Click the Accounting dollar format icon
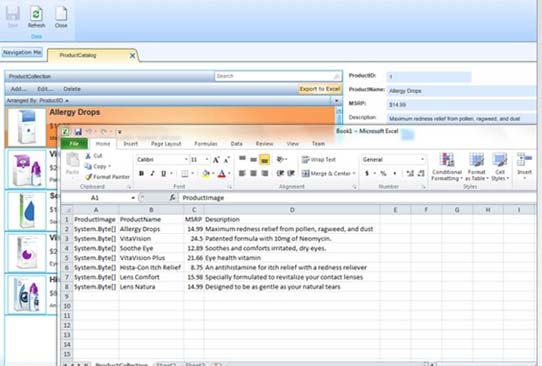The image size is (542, 366). click(366, 173)
